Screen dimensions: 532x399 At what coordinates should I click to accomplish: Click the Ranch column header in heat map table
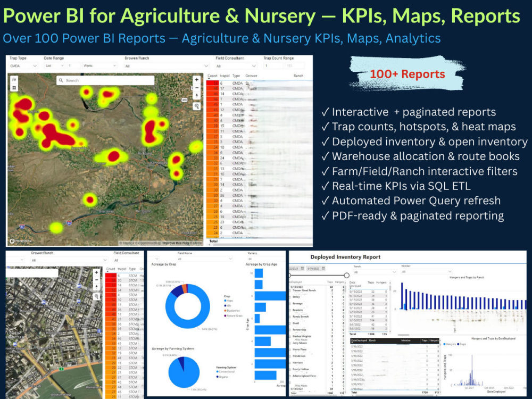298,76
